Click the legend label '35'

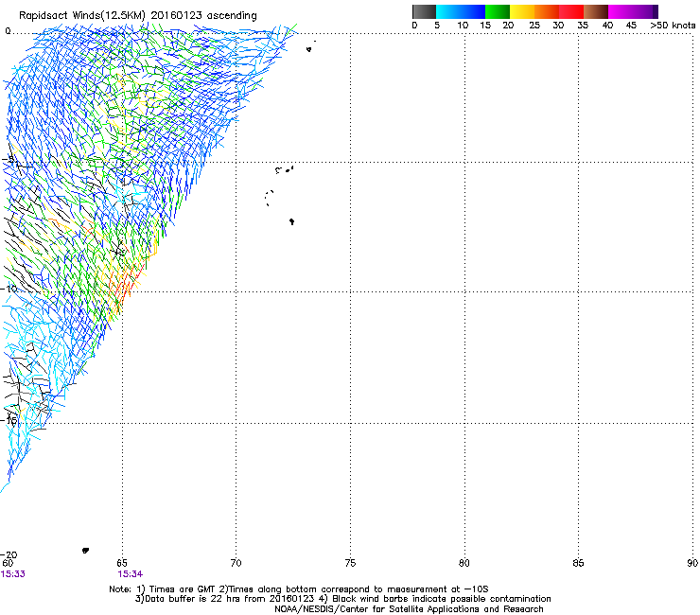(x=583, y=26)
